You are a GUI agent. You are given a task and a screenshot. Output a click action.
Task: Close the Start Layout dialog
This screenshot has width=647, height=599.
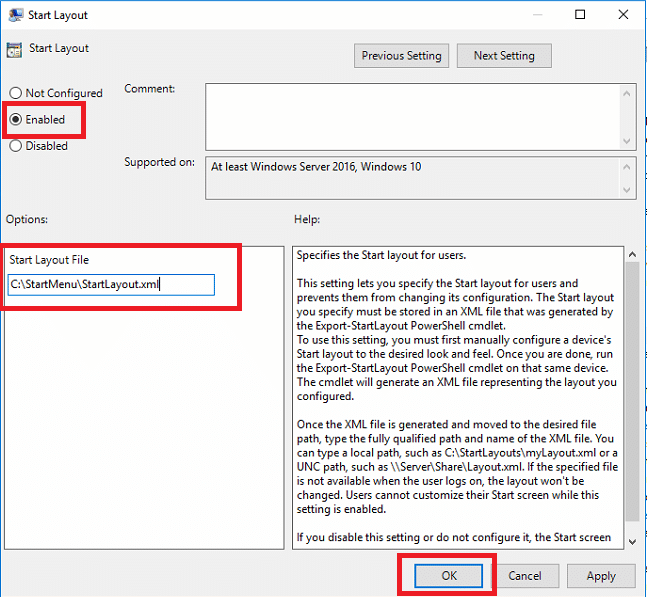pyautogui.click(x=623, y=15)
